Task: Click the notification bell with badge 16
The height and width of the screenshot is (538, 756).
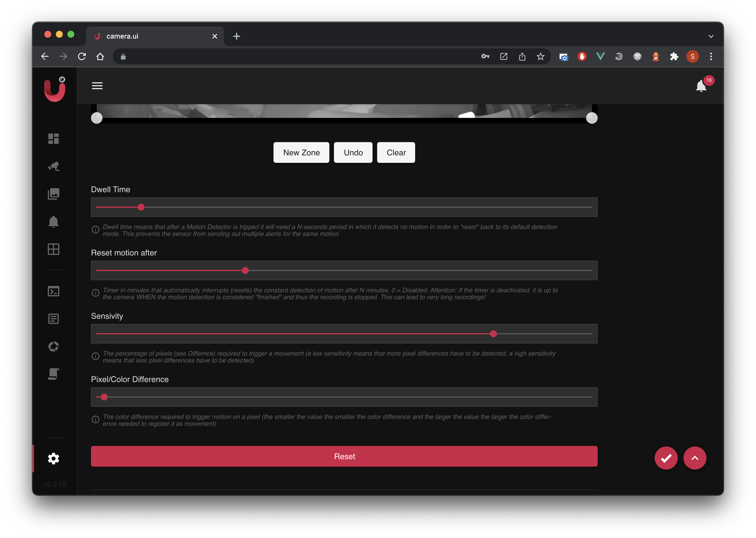Action: 701,86
